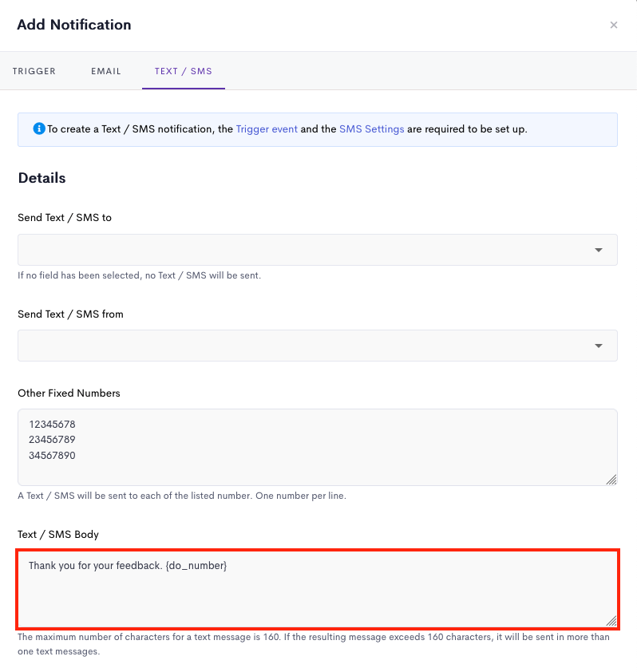Focus the Text / SMS Body textarea

pos(318,589)
